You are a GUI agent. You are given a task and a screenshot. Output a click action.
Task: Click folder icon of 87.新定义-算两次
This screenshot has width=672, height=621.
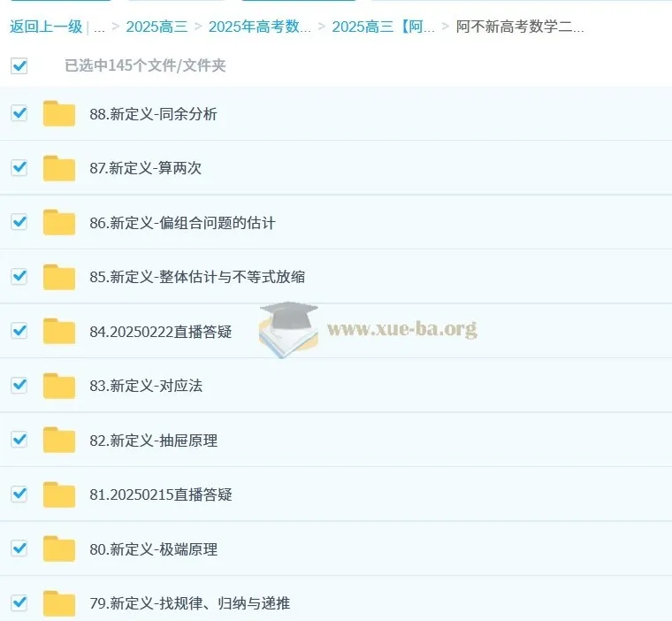(x=59, y=168)
